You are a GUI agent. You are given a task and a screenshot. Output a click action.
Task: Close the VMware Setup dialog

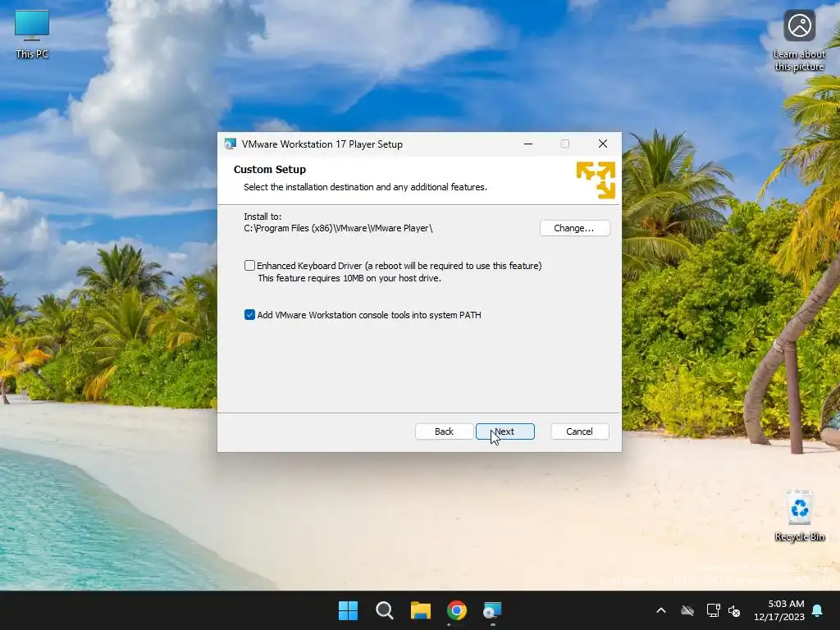pos(603,144)
